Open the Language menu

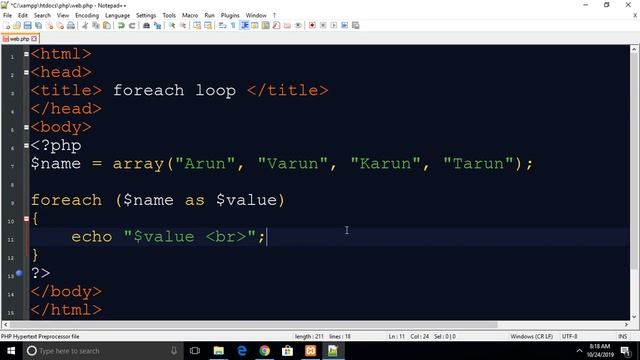117,15
